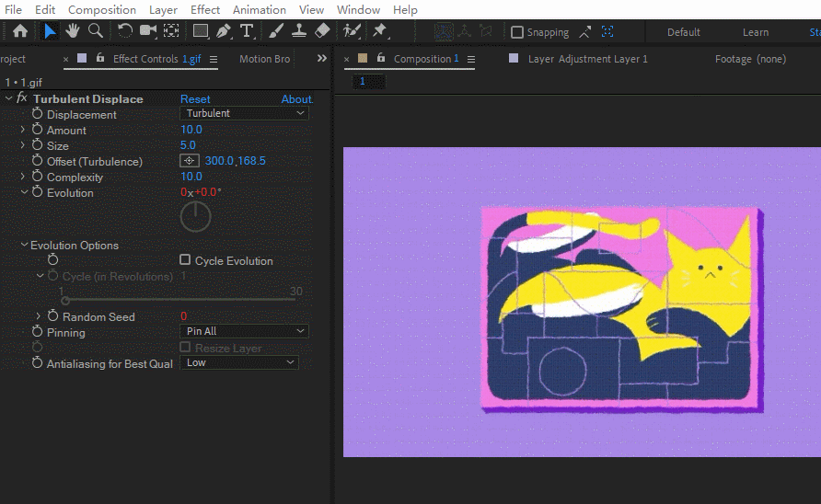
Task: Expand the Random Seed property
Action: point(39,316)
